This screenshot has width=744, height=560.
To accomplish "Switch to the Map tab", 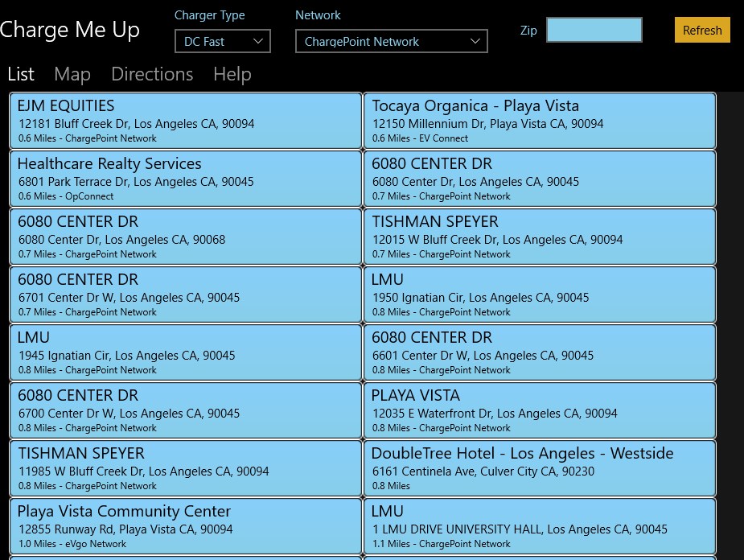I will (72, 74).
